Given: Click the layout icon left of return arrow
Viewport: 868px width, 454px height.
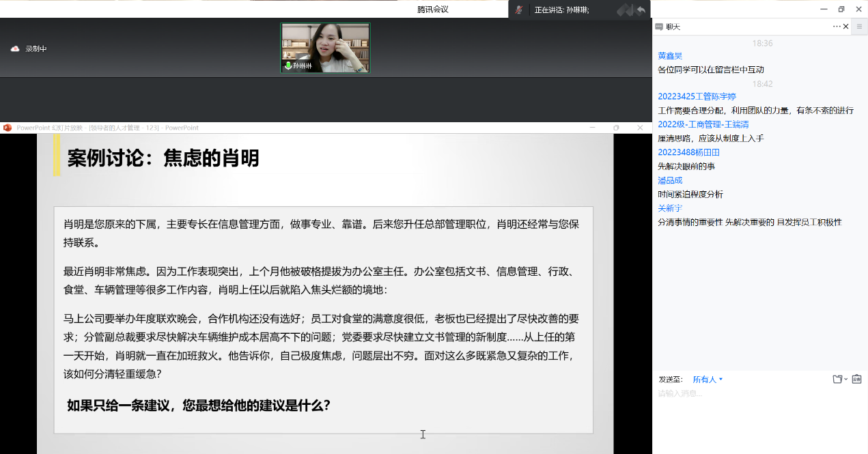Looking at the screenshot, I should pyautogui.click(x=624, y=10).
